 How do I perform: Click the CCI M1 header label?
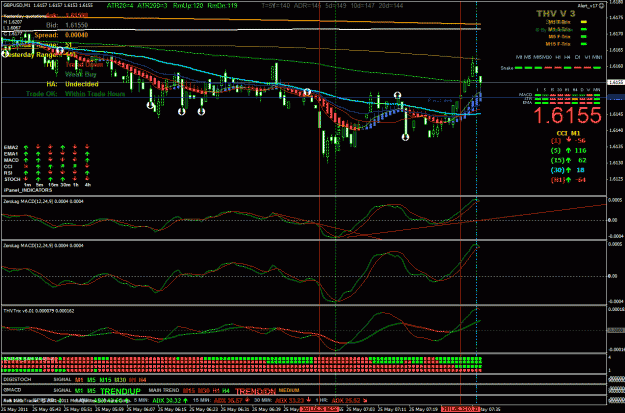point(568,133)
